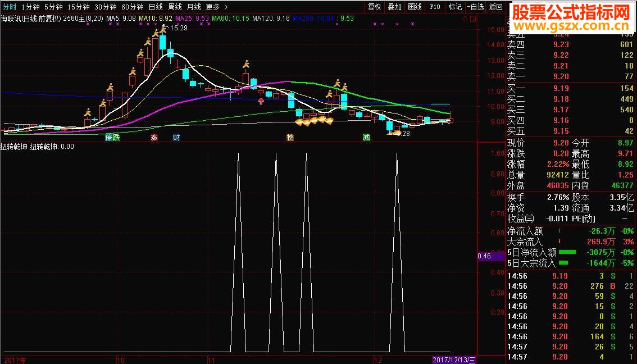The image size is (637, 364).
Task: Click the 15.29 high price label
Action: point(179,28)
